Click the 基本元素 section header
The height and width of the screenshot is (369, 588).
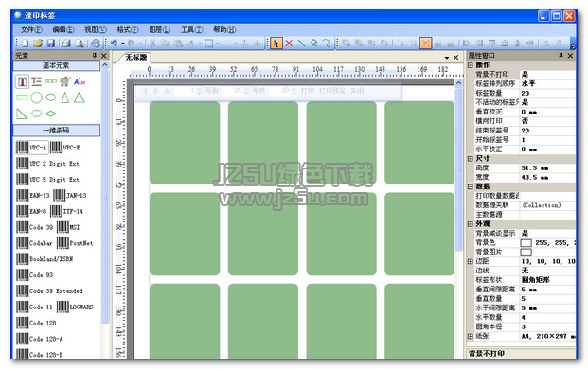click(56, 65)
